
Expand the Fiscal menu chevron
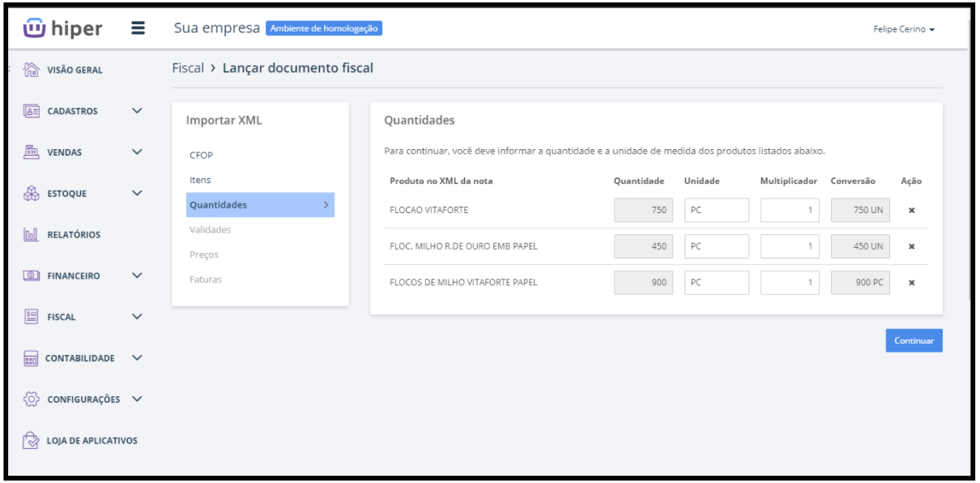(136, 317)
